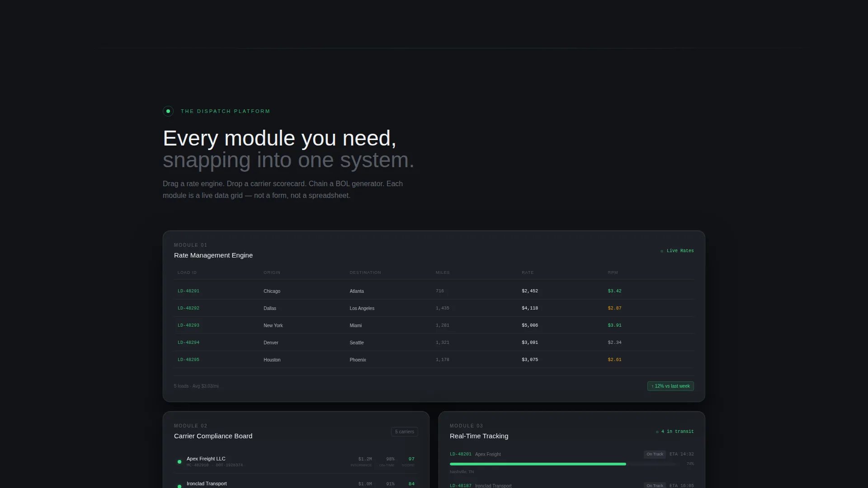Click the 4 in transit status dot
The height and width of the screenshot is (488, 868).
coord(657,432)
